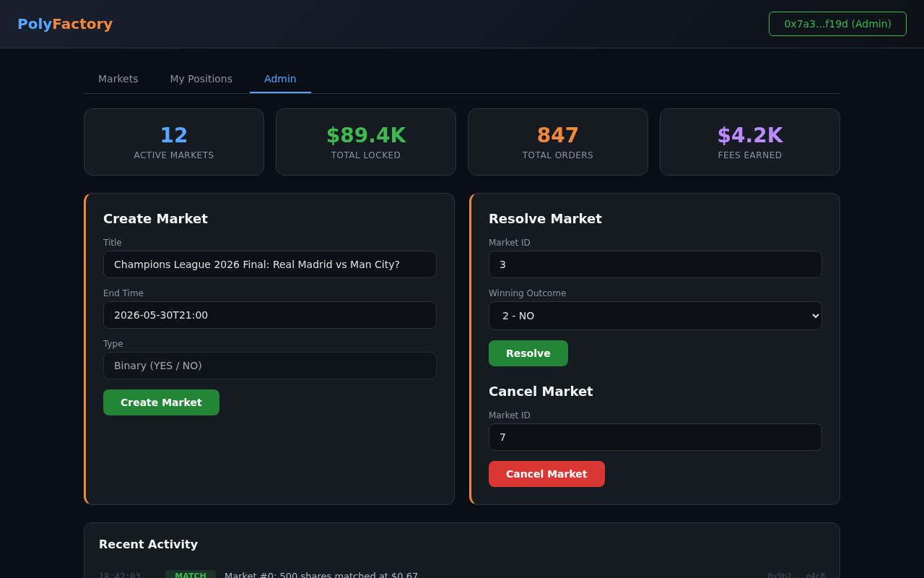This screenshot has width=924, height=578.
Task: Focus the Type field showing Binary (YES / NO)
Action: coord(269,366)
